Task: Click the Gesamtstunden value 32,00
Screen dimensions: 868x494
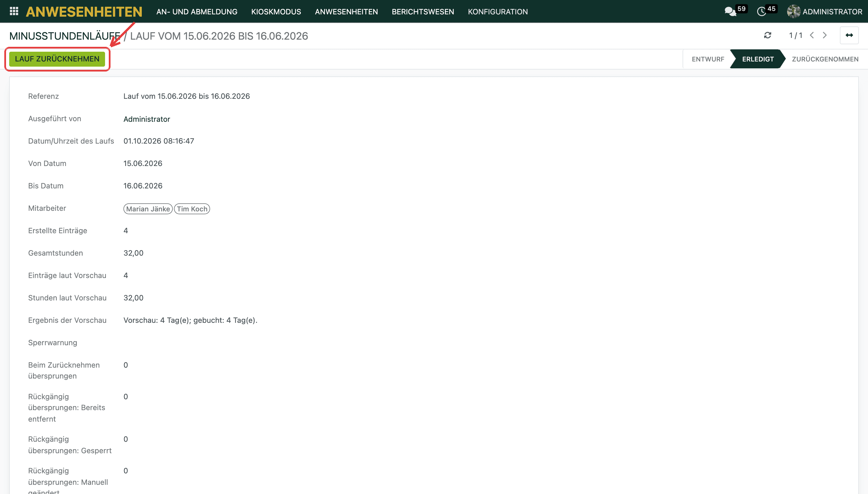Action: 133,253
